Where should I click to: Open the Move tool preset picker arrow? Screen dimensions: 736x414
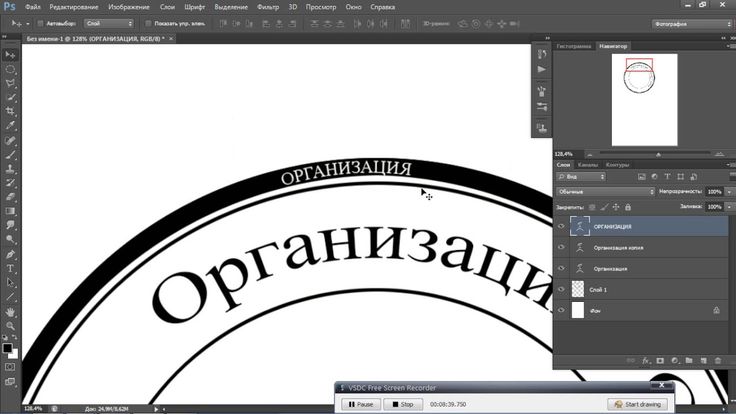(28, 23)
